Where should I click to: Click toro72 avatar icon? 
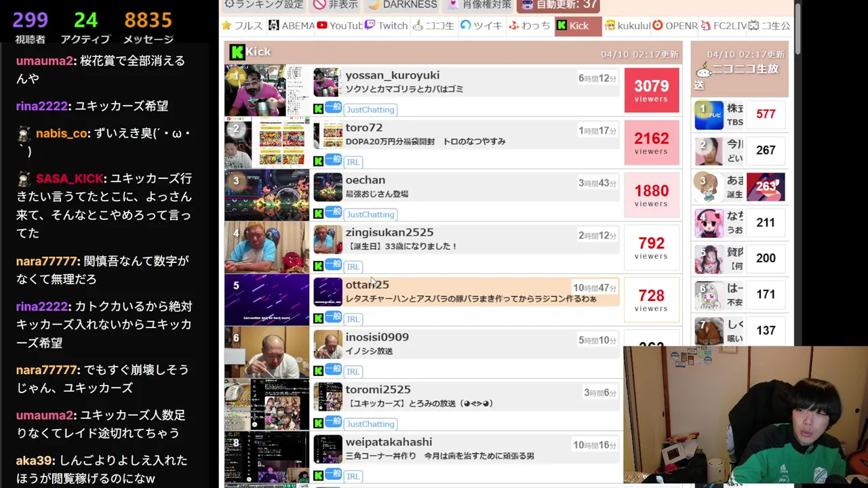point(328,135)
